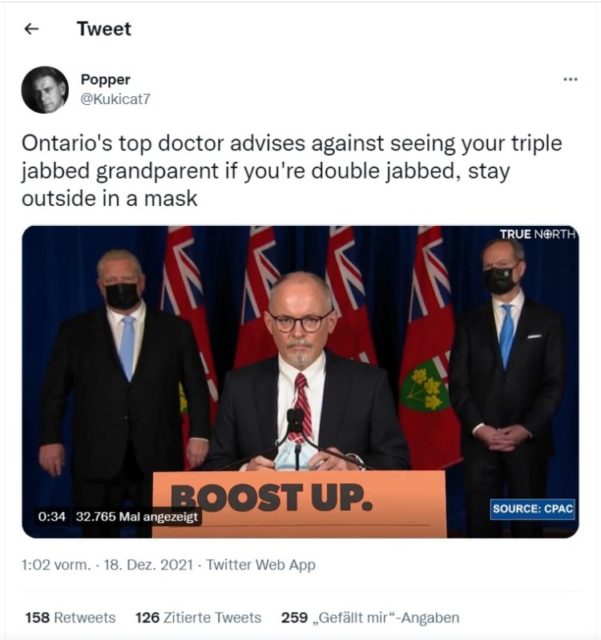Open the 158 Retweets list
Image resolution: width=601 pixels, height=640 pixels.
tap(70, 618)
